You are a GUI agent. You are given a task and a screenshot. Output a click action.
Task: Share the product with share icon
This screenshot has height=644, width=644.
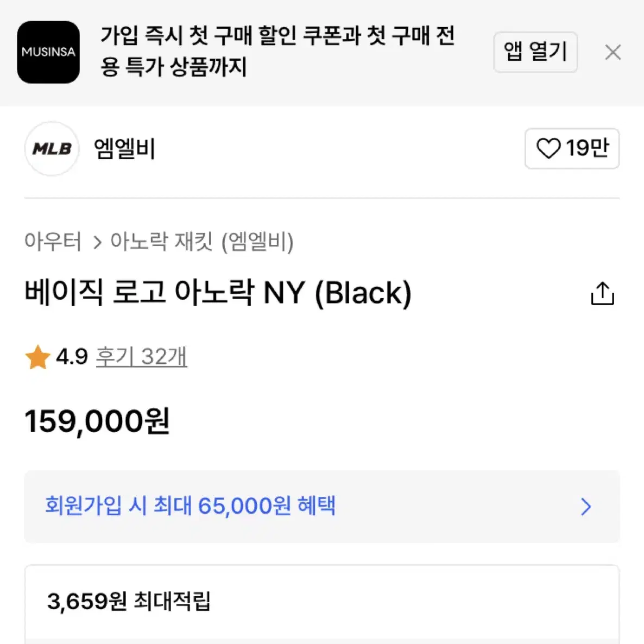click(x=603, y=293)
